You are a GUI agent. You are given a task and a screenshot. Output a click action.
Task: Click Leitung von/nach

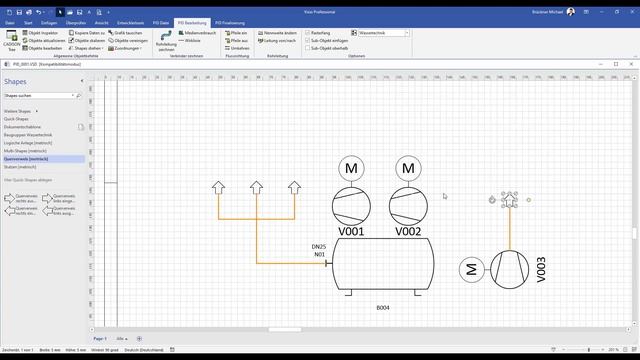point(277,40)
